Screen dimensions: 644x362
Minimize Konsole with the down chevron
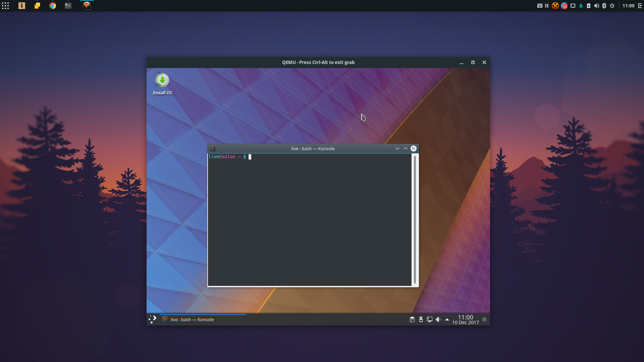[397, 148]
